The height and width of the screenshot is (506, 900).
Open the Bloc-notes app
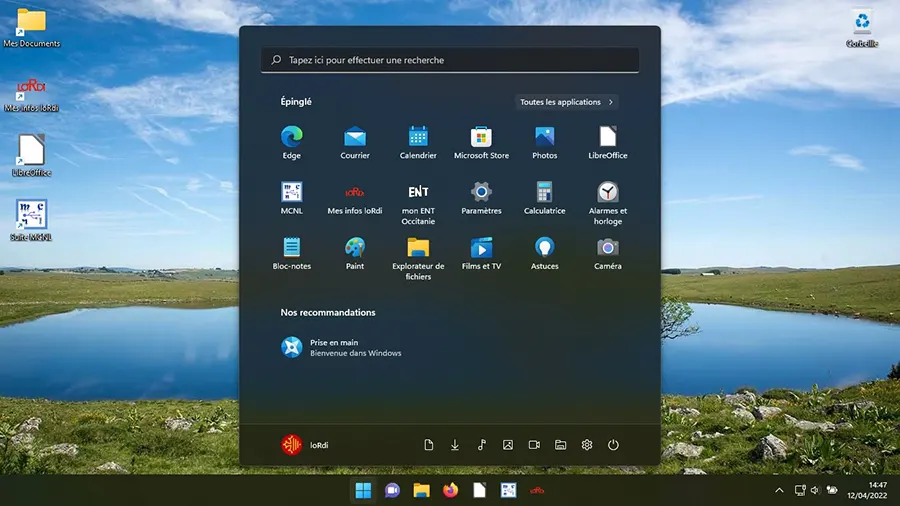coord(291,247)
